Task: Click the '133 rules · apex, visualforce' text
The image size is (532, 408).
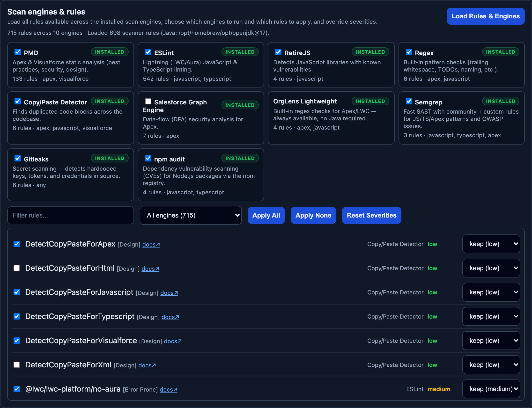Action: pos(51,79)
